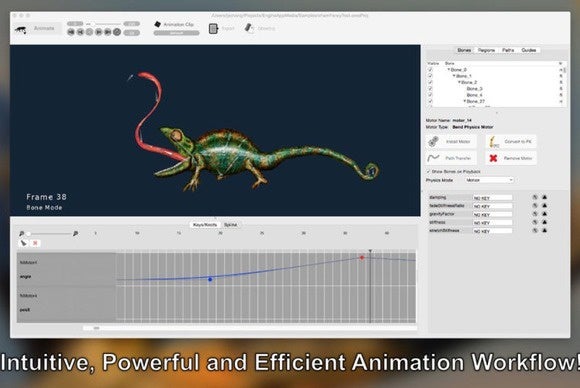Toggle visibility checkbox for Bone_0

[x=430, y=70]
